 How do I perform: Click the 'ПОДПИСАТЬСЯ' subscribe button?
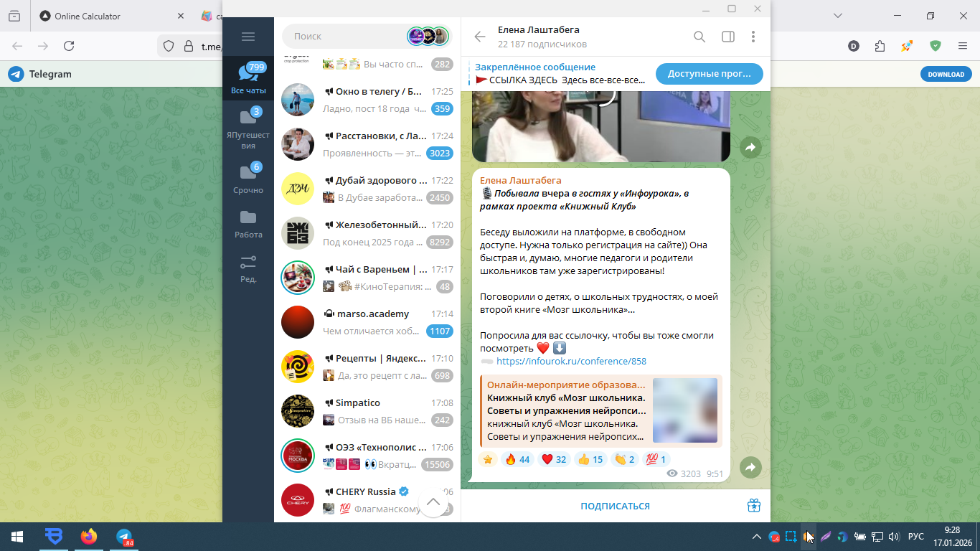click(615, 506)
